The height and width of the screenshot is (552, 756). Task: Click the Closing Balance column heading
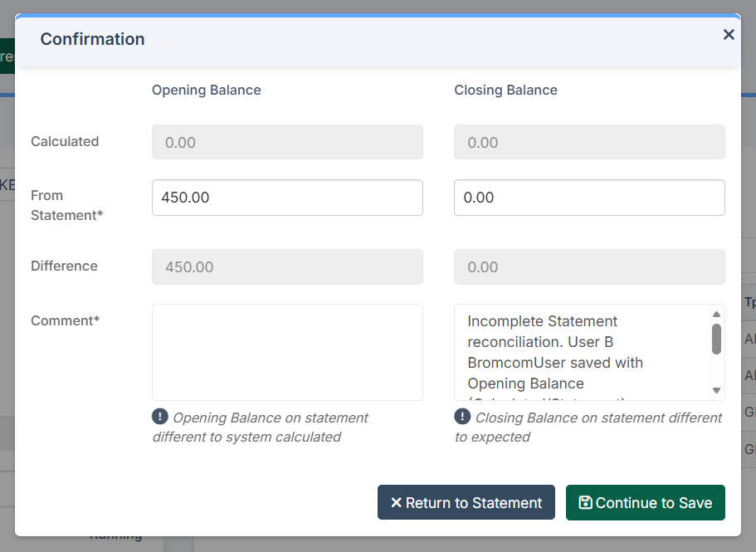(x=505, y=90)
